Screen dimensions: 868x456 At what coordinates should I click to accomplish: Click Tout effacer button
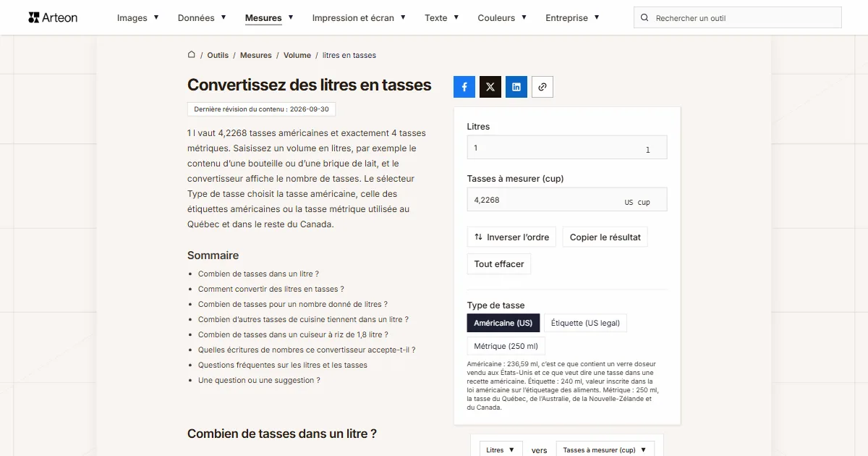pyautogui.click(x=499, y=264)
